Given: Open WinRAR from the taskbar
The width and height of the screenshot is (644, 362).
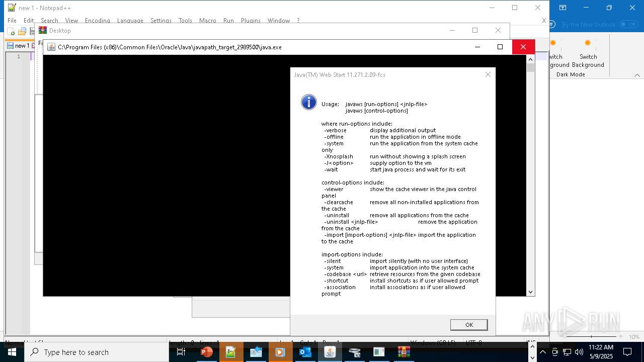Looking at the screenshot, I should [x=404, y=352].
